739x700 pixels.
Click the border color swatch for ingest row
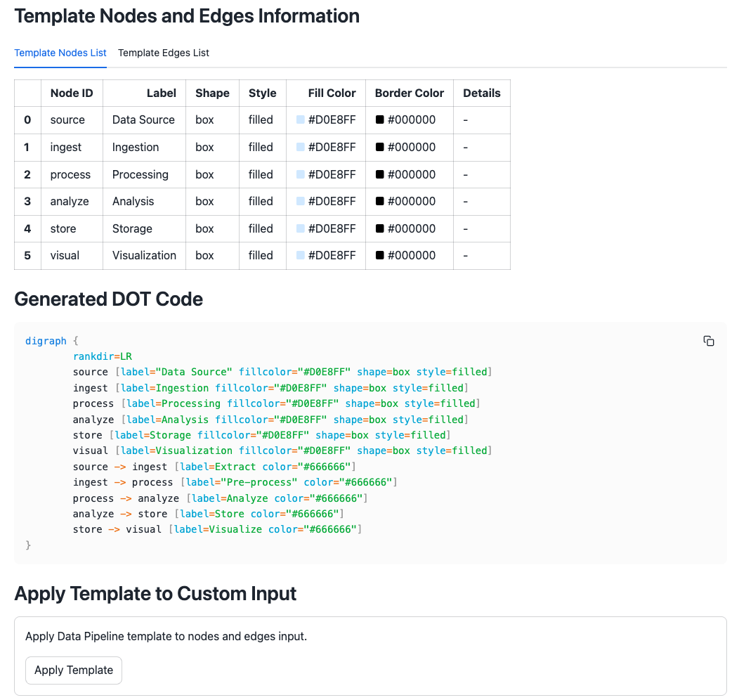pyautogui.click(x=379, y=147)
